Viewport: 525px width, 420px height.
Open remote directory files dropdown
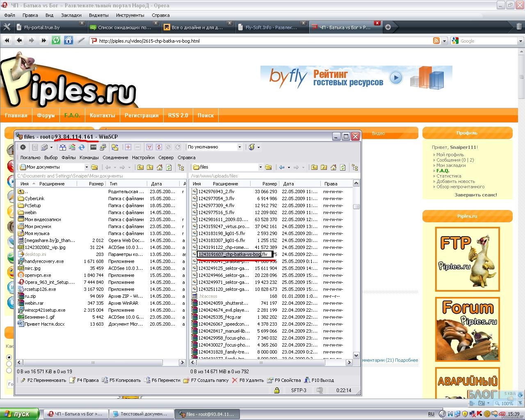260,167
